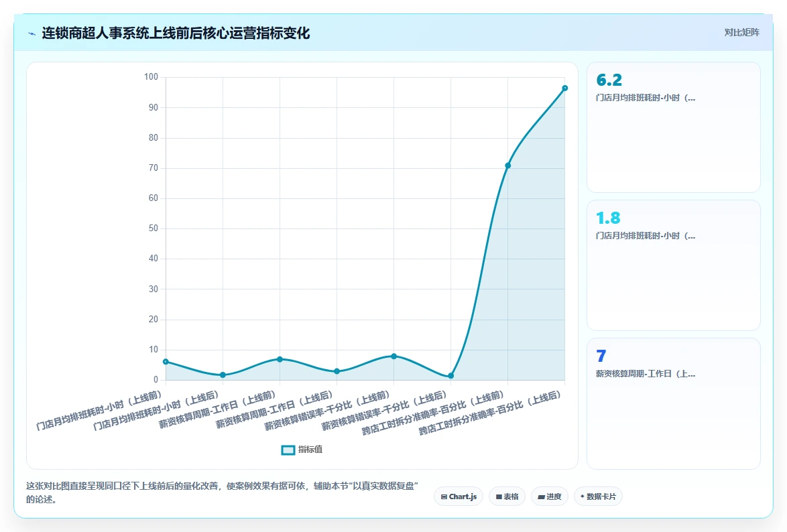This screenshot has width=787, height=532.
Task: Click the lightning icon beside the chart title
Action: coord(32,34)
